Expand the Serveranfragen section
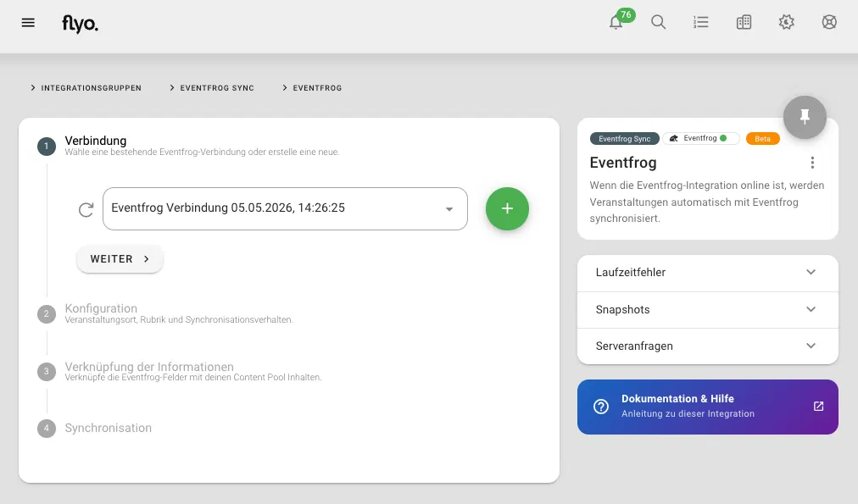The image size is (858, 504). (708, 346)
